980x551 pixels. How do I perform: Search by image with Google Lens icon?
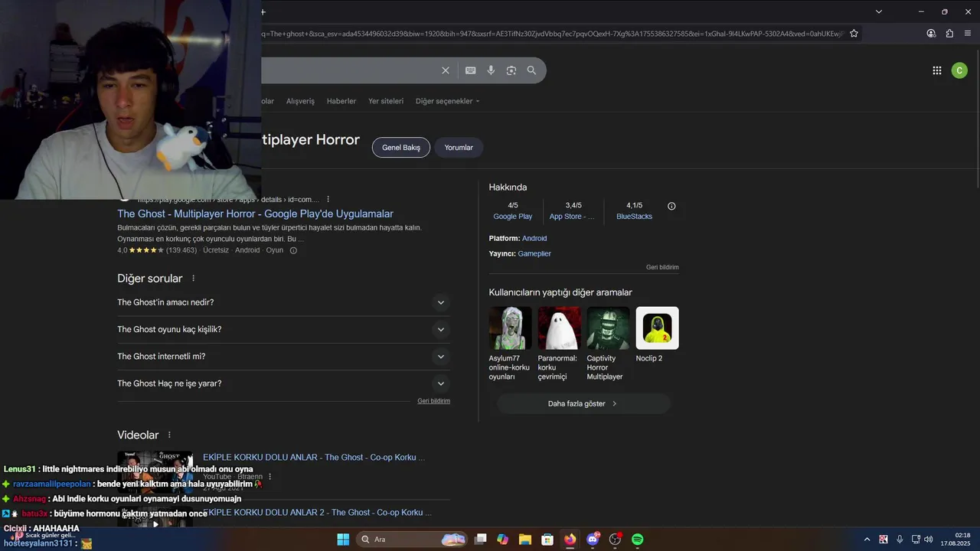pyautogui.click(x=511, y=70)
